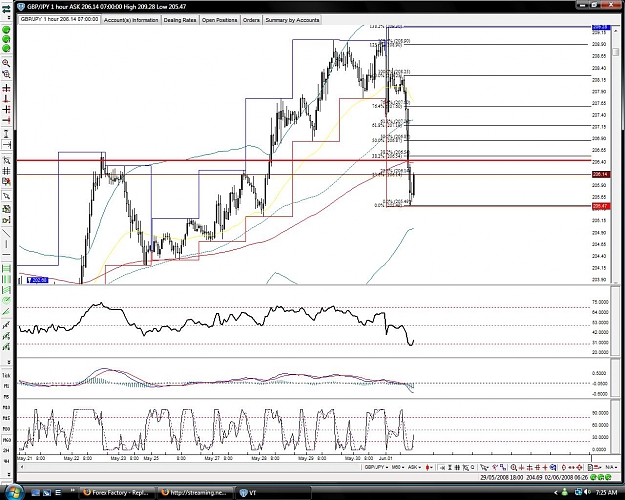This screenshot has width=625, height=500.
Task: Select the vertical line drawing tool
Action: click(x=6, y=244)
